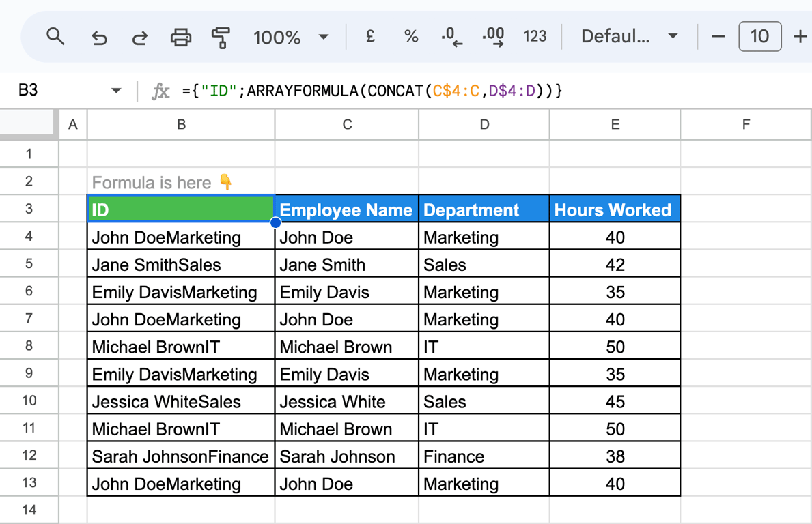Select 'Emily Davis' name in row 6
The width and height of the screenshot is (812, 524).
pos(346,291)
